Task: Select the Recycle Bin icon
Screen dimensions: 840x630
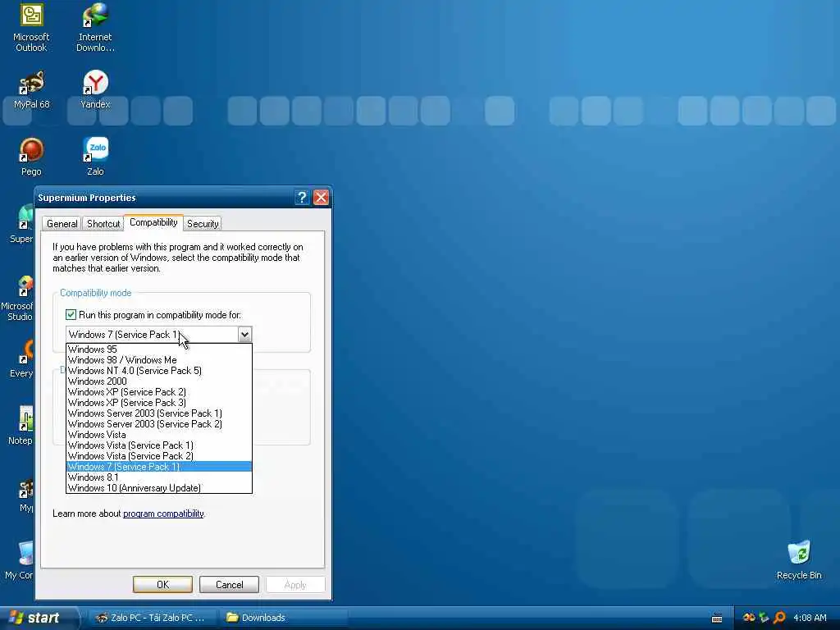Action: (799, 560)
